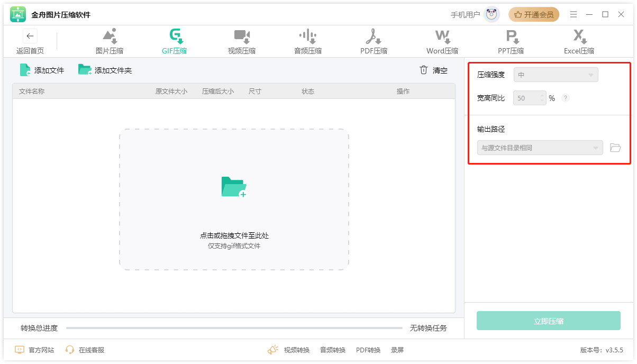Open the Word压缩 compression tool
637x364 pixels.
[442, 41]
